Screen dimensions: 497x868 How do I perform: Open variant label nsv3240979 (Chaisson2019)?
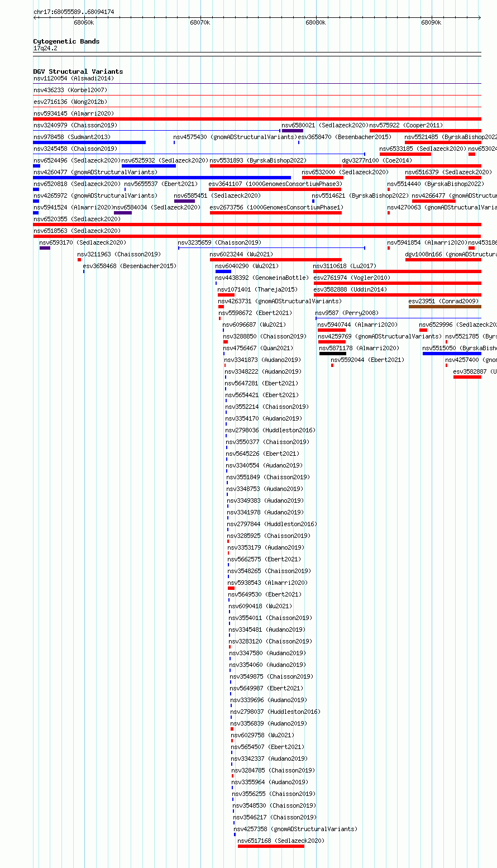[75, 125]
